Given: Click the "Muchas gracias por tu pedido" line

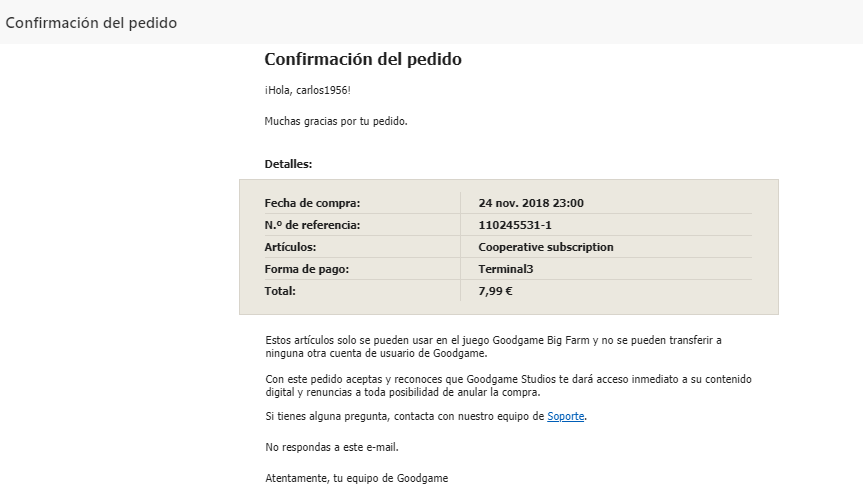Looking at the screenshot, I should (x=336, y=121).
